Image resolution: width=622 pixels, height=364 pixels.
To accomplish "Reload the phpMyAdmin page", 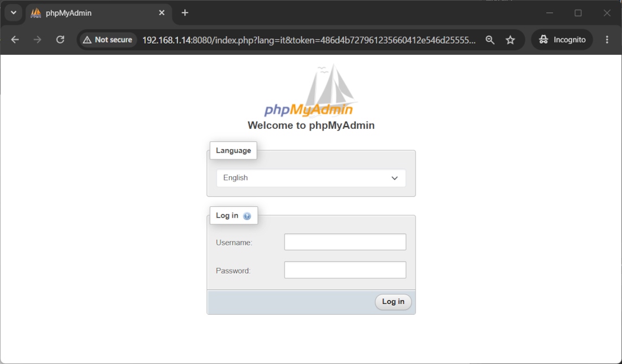I will pyautogui.click(x=61, y=40).
